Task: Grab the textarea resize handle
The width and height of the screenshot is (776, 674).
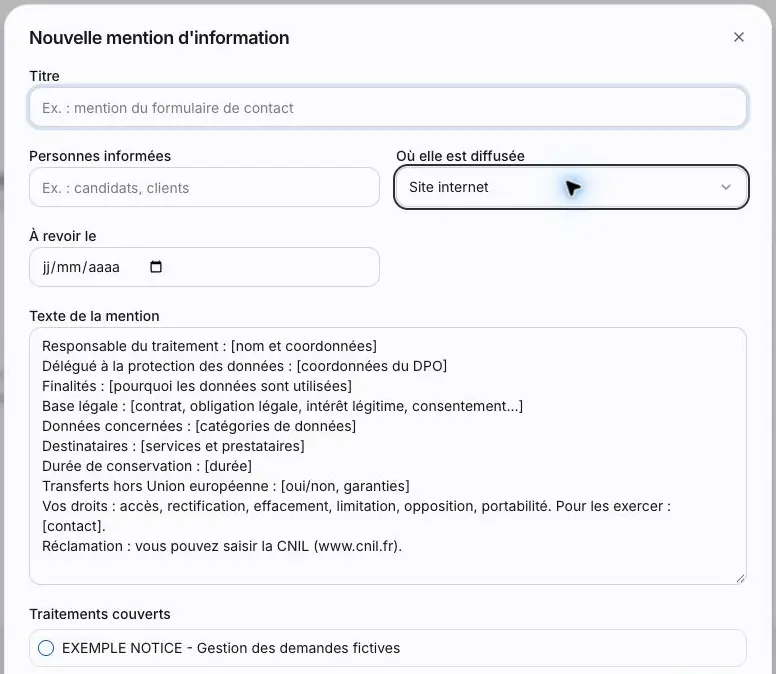Action: 740,578
